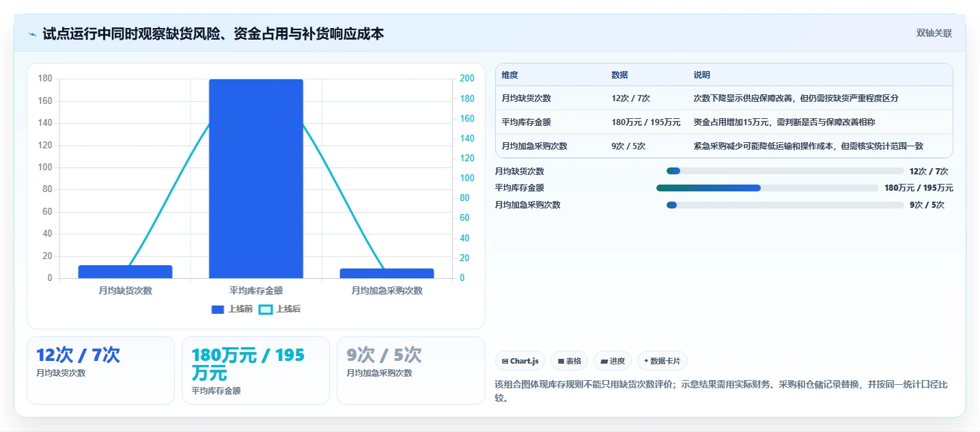Click the 月均加急采购次数 table row label

pyautogui.click(x=534, y=146)
